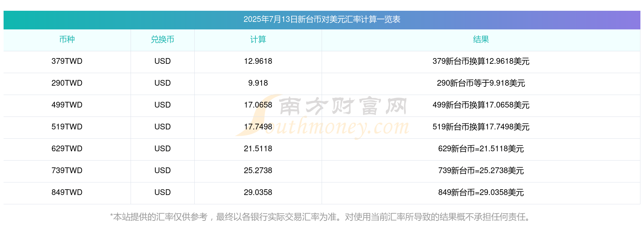Select the value 12.9618
Screen dimensions: 644x233
(x=258, y=61)
